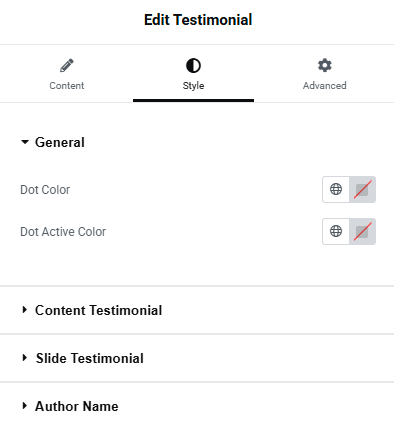Expand the Slide Testimonial section arrow
The image size is (394, 433).
coord(24,358)
